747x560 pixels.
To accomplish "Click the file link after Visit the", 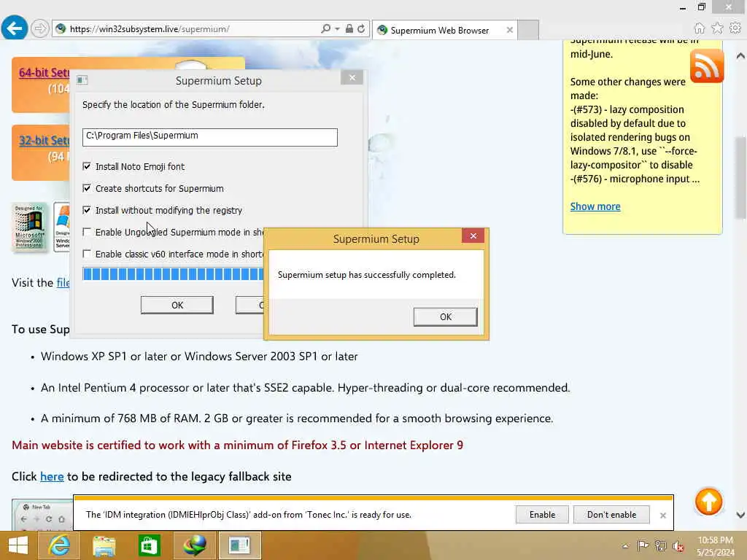I will [63, 282].
